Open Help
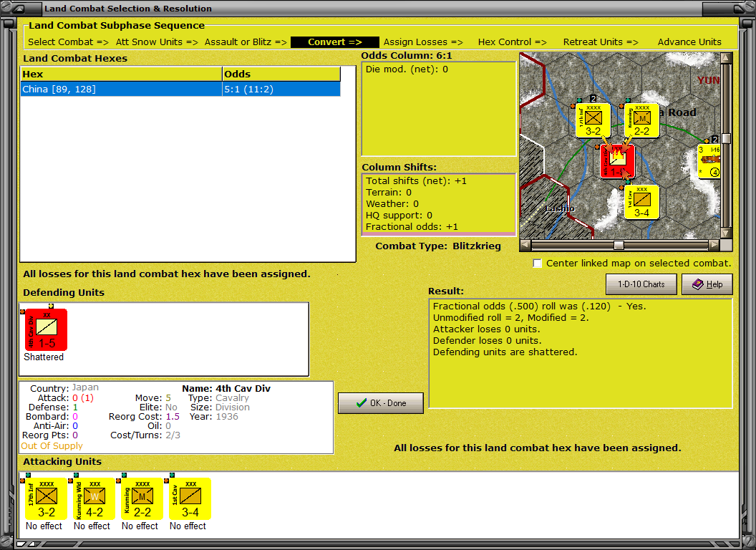This screenshot has height=550, width=756. coord(707,284)
